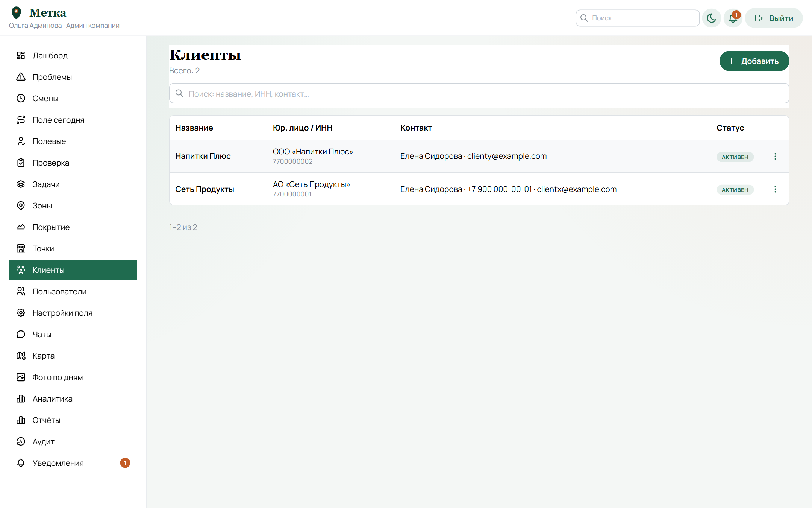Viewport: 812px width, 508px height.
Task: Open the Карта map icon
Action: pos(21,356)
